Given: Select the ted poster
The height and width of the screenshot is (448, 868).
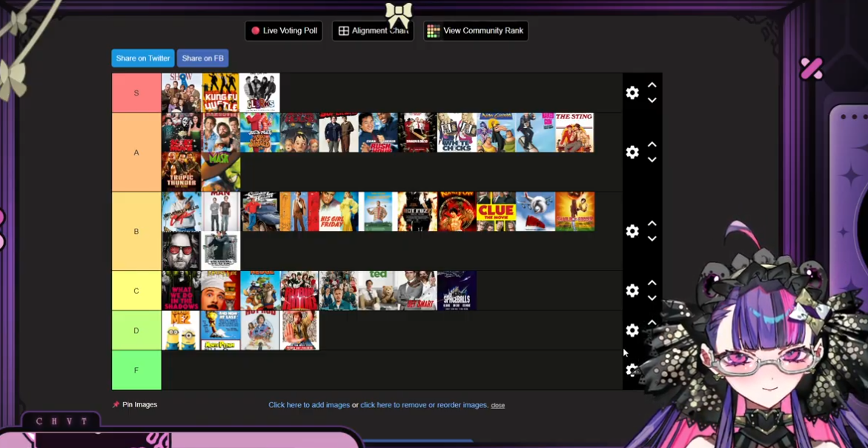Looking at the screenshot, I should click(x=378, y=290).
